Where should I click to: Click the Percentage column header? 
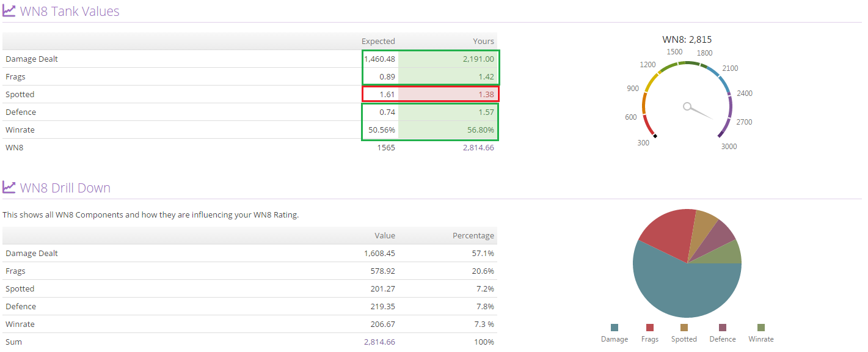(x=473, y=235)
